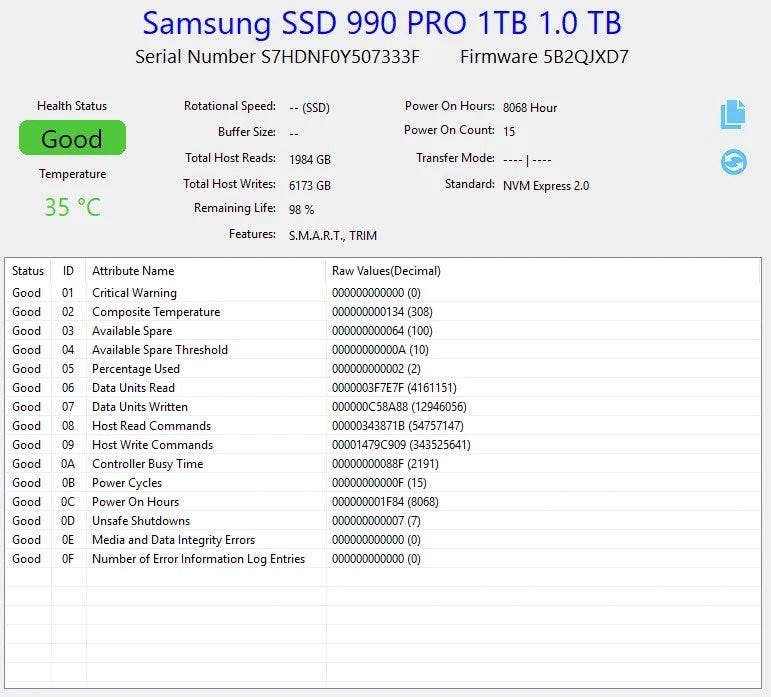Click the copy report icon
Screen dimensions: 771x697
(733, 115)
